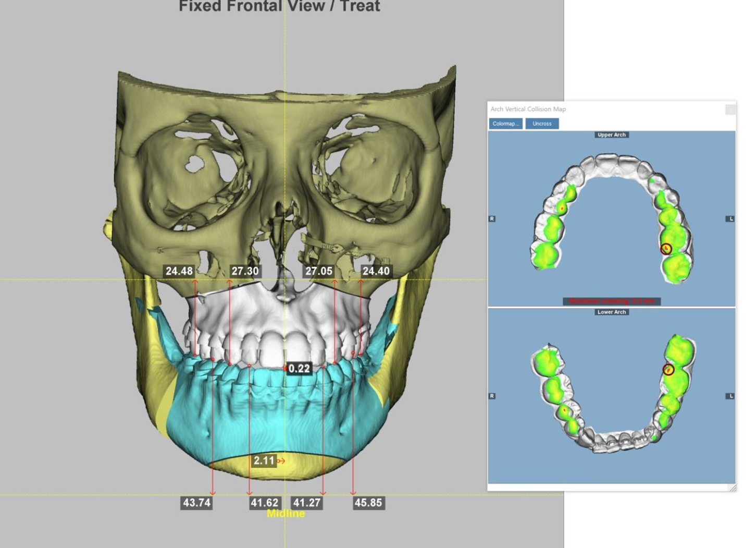756x548 pixels.
Task: Select the 2.11 chin deviation value
Action: tap(264, 460)
